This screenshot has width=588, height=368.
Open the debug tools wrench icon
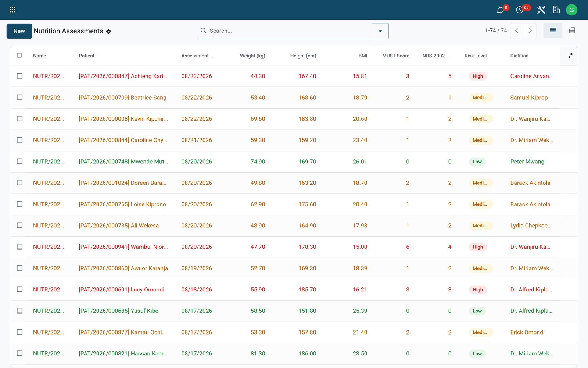541,10
